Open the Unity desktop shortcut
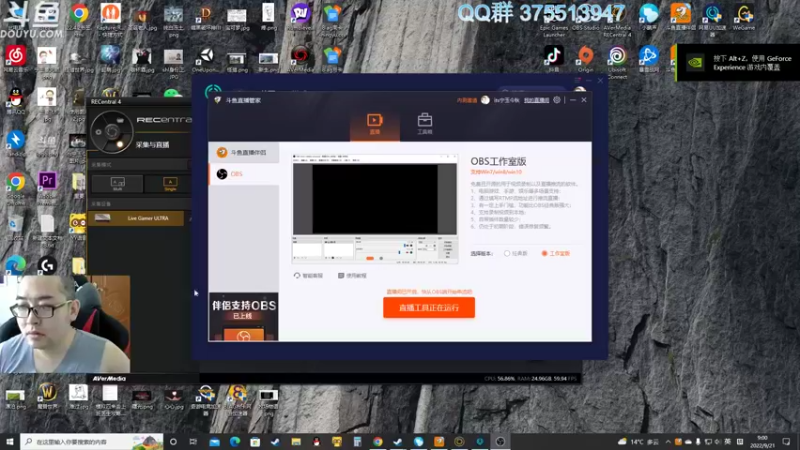The height and width of the screenshot is (450, 800). tap(206, 57)
